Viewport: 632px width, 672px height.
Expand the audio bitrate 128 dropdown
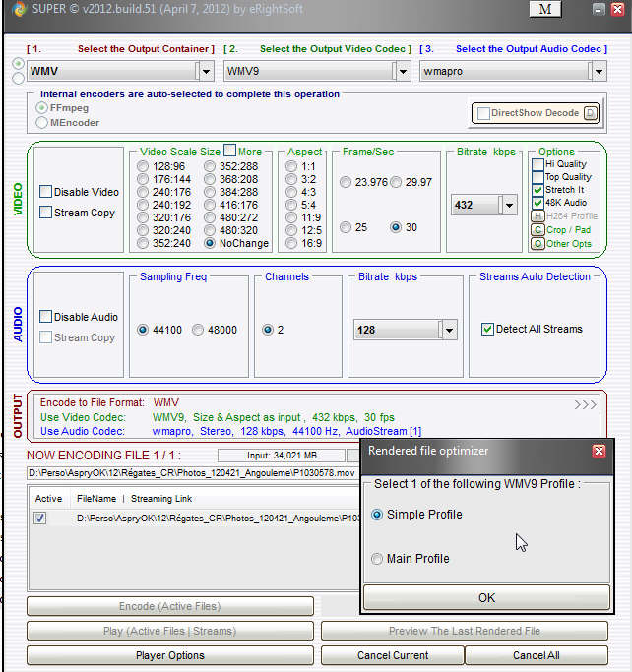click(449, 330)
